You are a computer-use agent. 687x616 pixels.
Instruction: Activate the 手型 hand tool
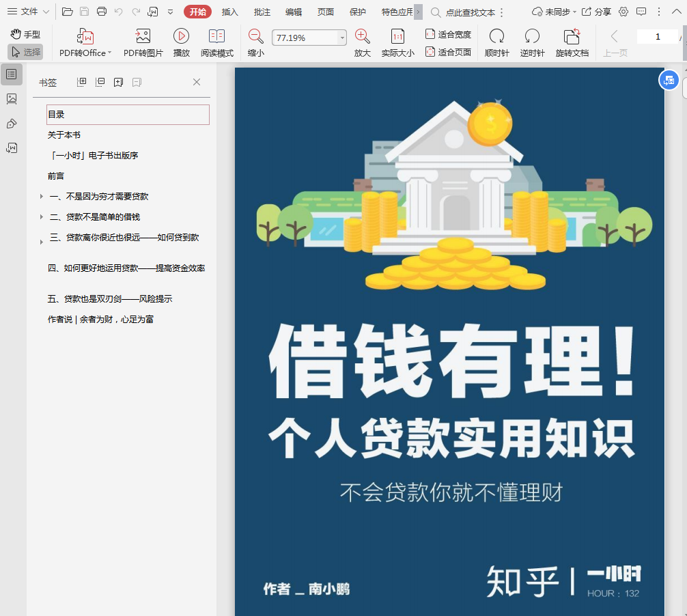point(25,33)
